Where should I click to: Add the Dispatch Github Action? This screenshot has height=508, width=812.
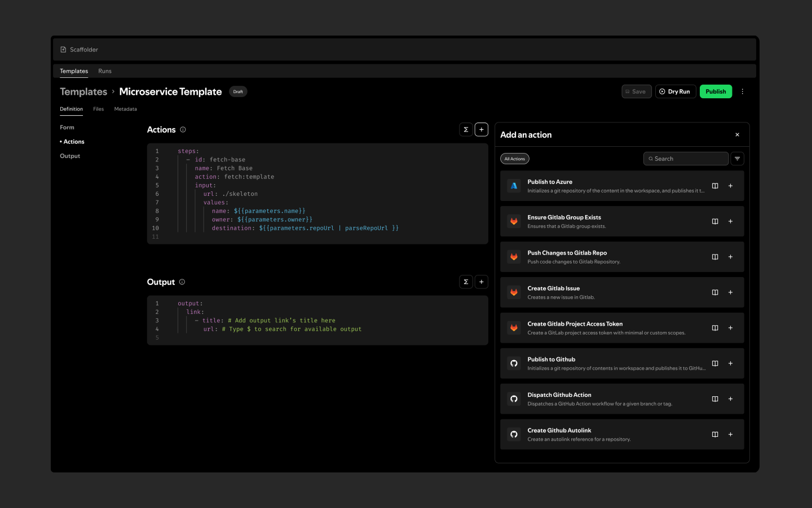pos(730,399)
